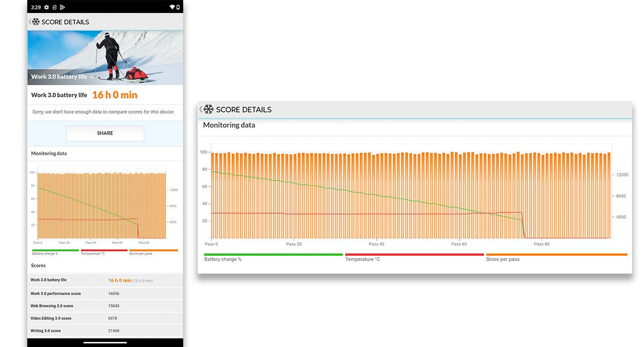Tap the settings gear in the status bar
Image resolution: width=644 pixels, height=347 pixels.
click(x=47, y=7)
